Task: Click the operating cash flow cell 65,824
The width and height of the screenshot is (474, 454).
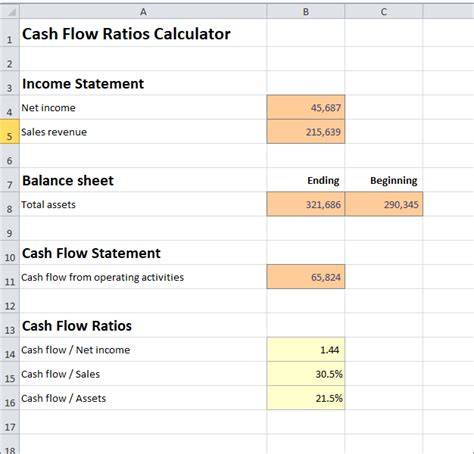Action: tap(306, 277)
